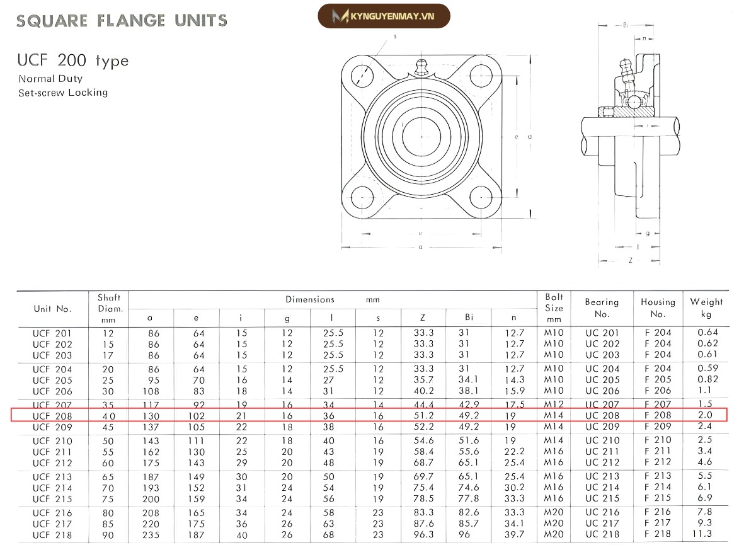Screen dimensions: 756x545
Task: Click the Shaft Diam. column header
Action: [x=109, y=308]
